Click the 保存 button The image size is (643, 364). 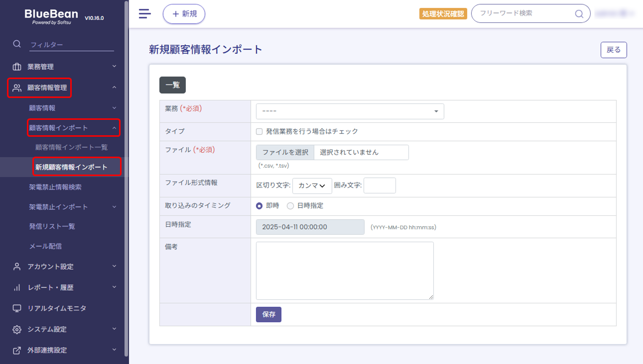(268, 314)
